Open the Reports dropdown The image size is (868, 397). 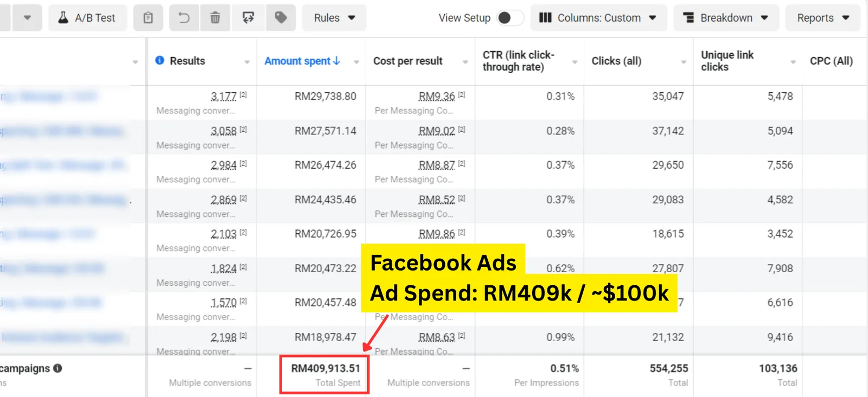823,18
